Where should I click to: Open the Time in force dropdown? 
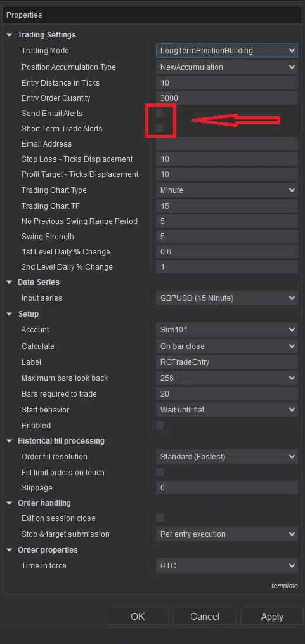point(226,565)
